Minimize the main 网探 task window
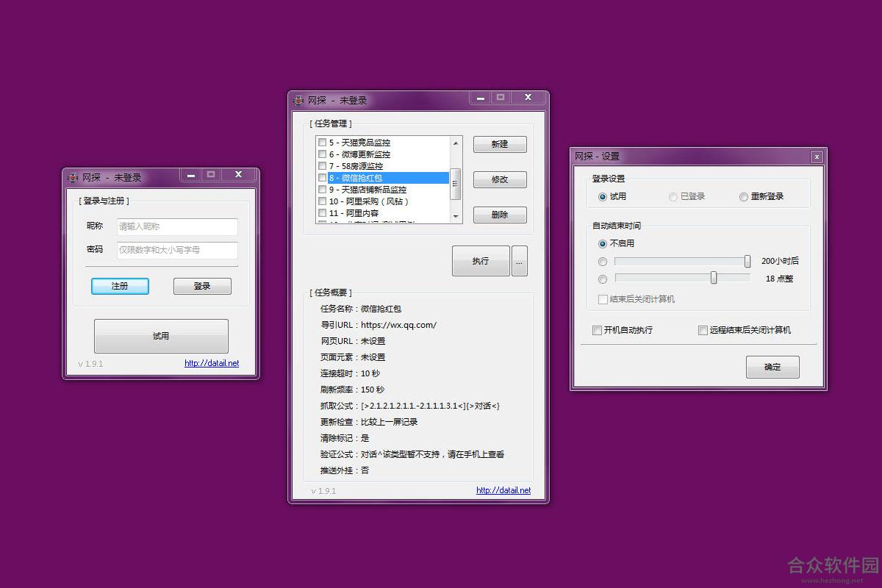The image size is (882, 588). pos(480,98)
